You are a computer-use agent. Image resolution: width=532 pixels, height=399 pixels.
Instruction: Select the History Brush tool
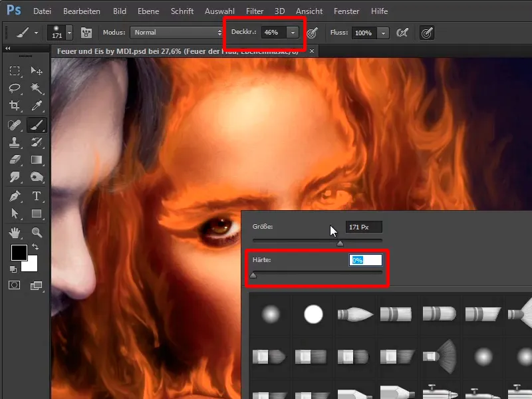(x=37, y=142)
